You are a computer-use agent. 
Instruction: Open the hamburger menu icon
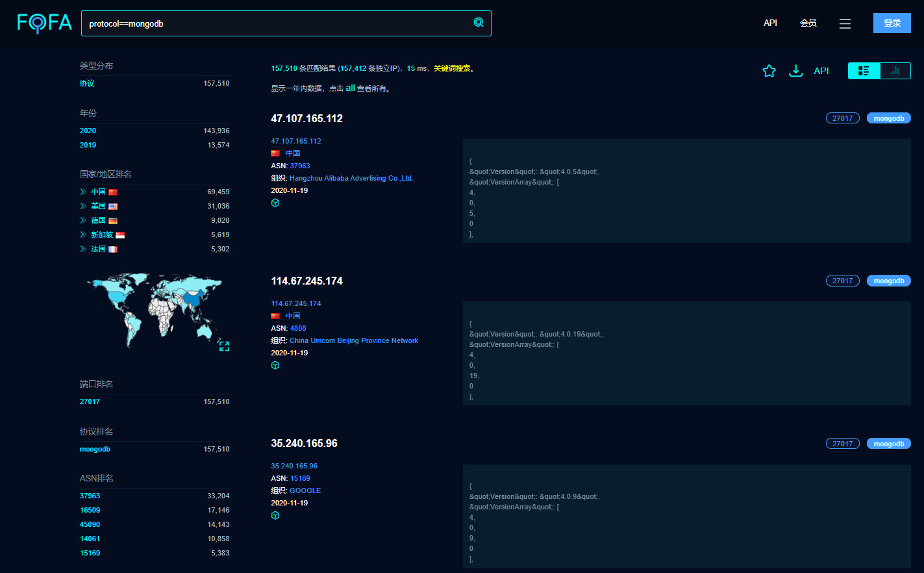[845, 23]
